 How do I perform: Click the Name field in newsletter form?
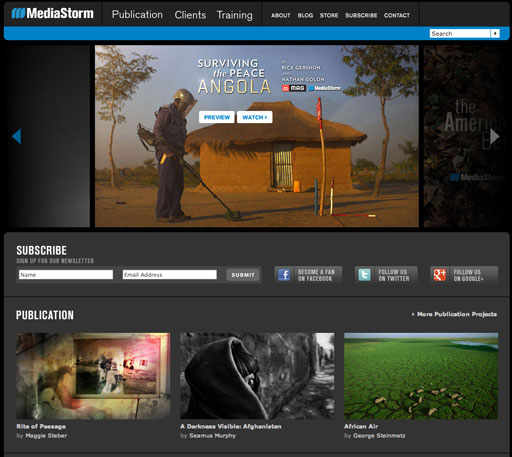pyautogui.click(x=66, y=275)
